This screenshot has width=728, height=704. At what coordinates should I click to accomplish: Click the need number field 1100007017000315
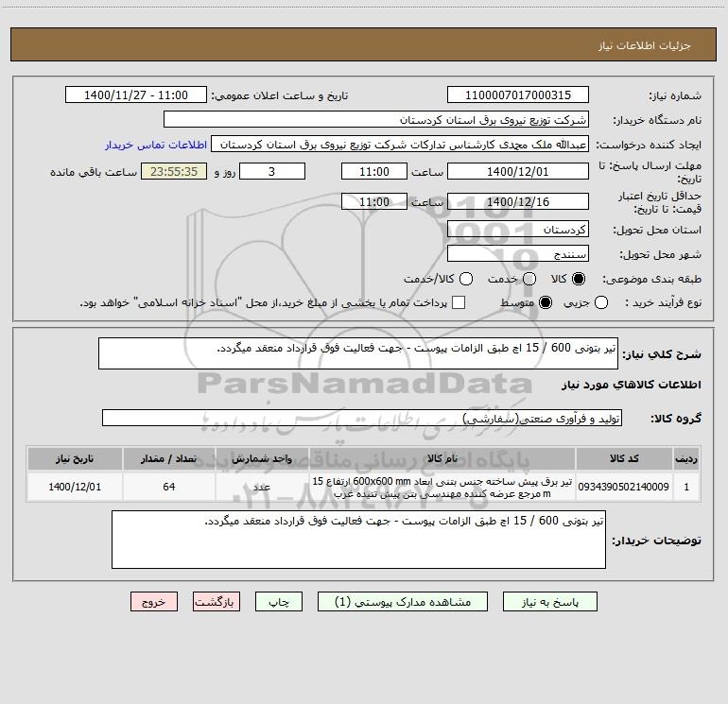(518, 95)
